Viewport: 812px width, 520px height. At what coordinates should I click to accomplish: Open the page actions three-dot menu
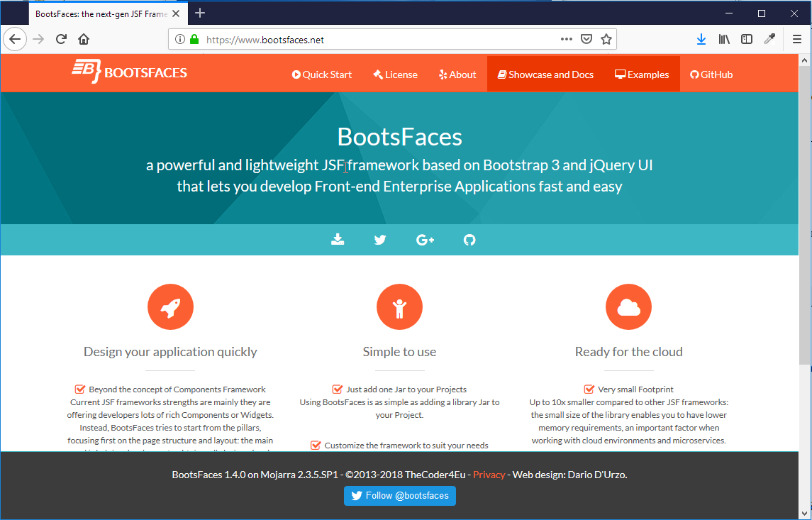tap(567, 39)
